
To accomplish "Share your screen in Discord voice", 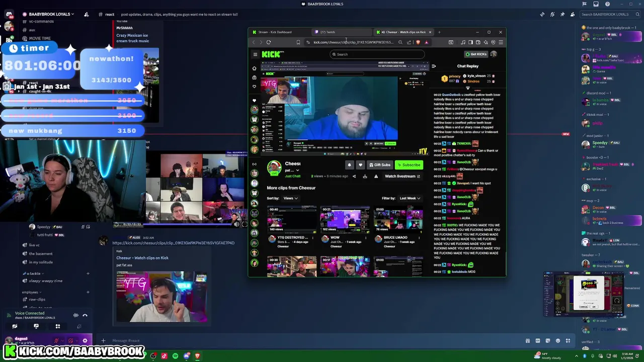I will click(36, 326).
